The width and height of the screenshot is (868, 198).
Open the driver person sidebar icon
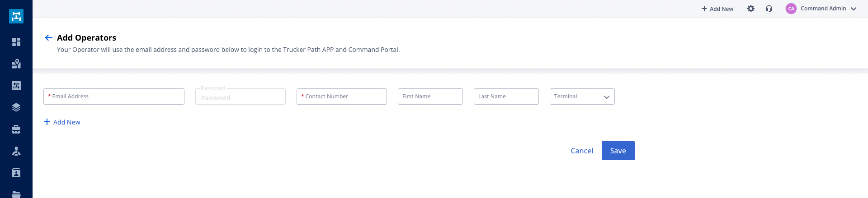pos(16,151)
